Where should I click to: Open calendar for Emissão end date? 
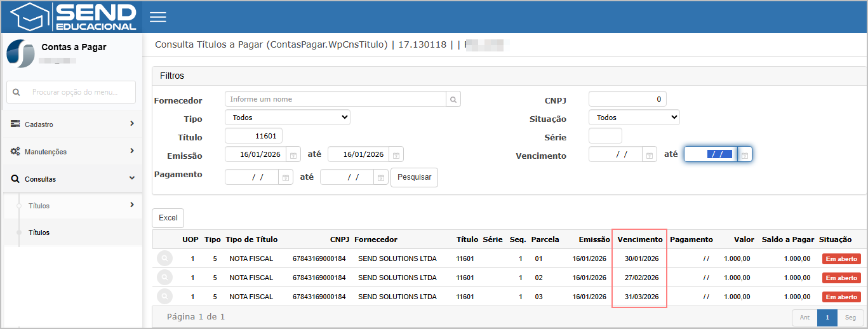click(x=396, y=155)
